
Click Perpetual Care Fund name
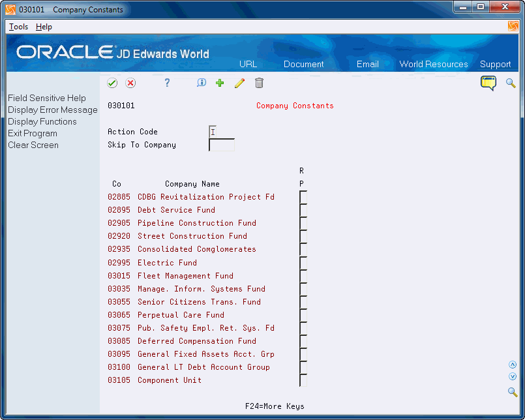pos(181,315)
